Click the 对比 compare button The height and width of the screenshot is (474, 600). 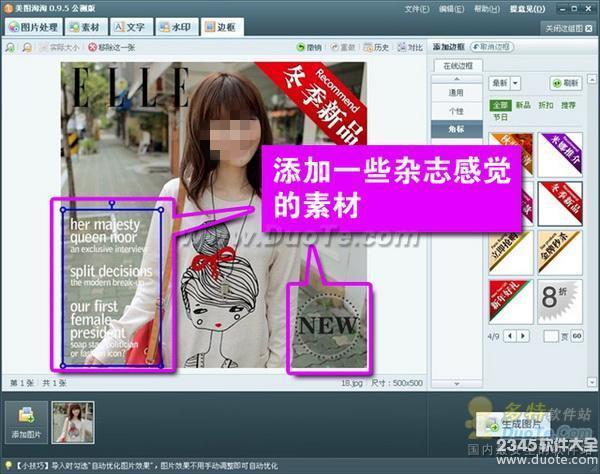411,47
